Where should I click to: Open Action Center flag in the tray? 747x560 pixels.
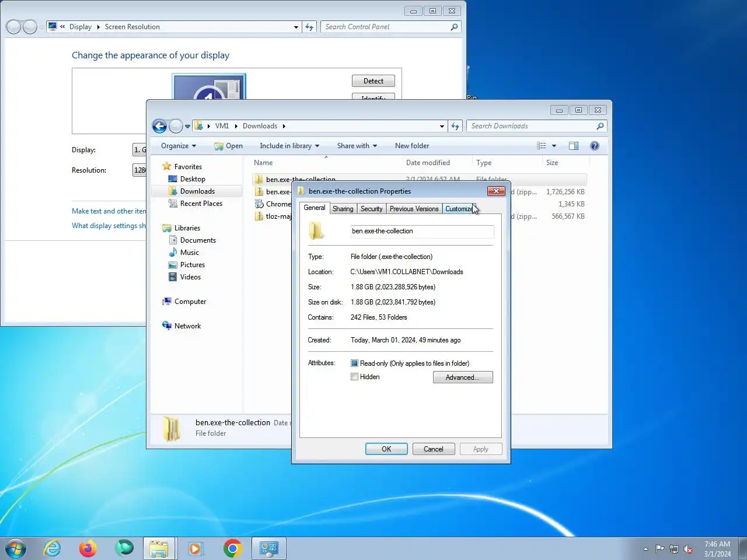click(660, 549)
